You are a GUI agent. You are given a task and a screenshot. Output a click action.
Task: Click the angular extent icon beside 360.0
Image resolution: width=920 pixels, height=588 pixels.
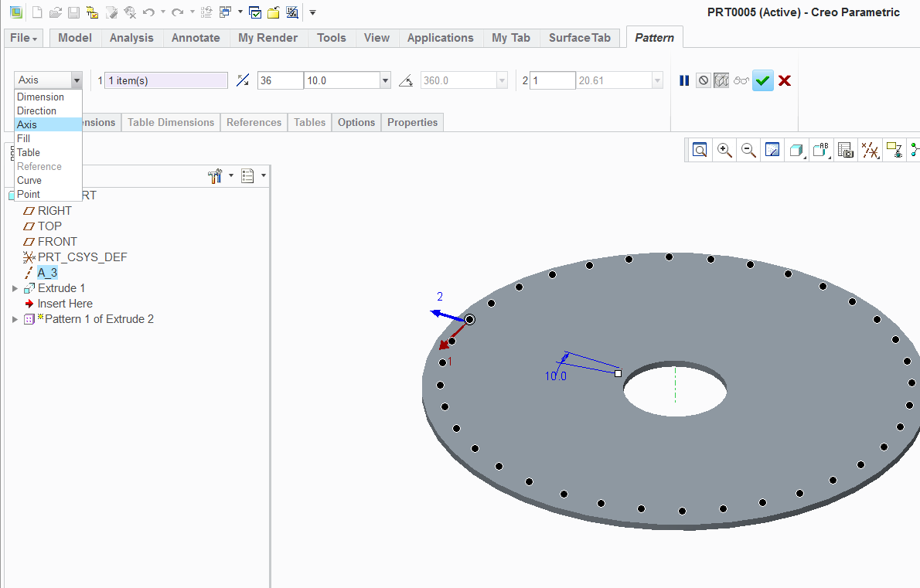click(406, 80)
